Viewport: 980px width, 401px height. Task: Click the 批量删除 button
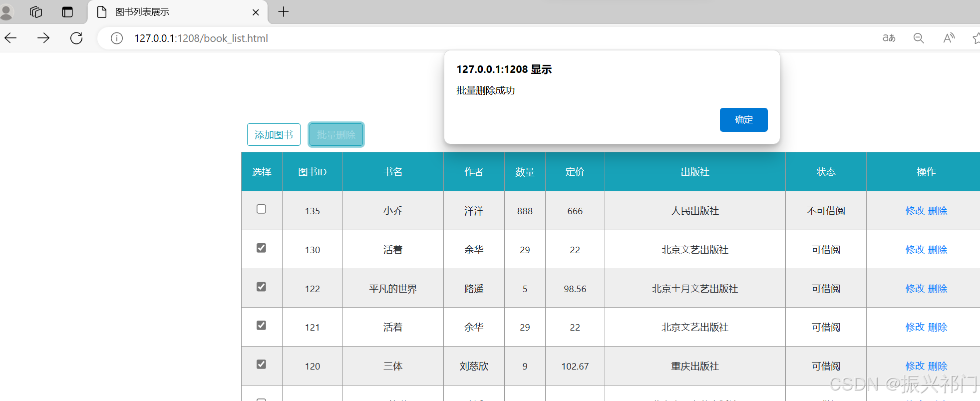(336, 135)
